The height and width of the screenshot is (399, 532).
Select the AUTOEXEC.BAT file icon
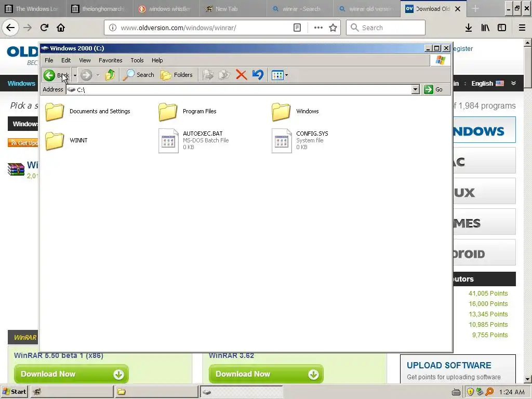pyautogui.click(x=168, y=140)
